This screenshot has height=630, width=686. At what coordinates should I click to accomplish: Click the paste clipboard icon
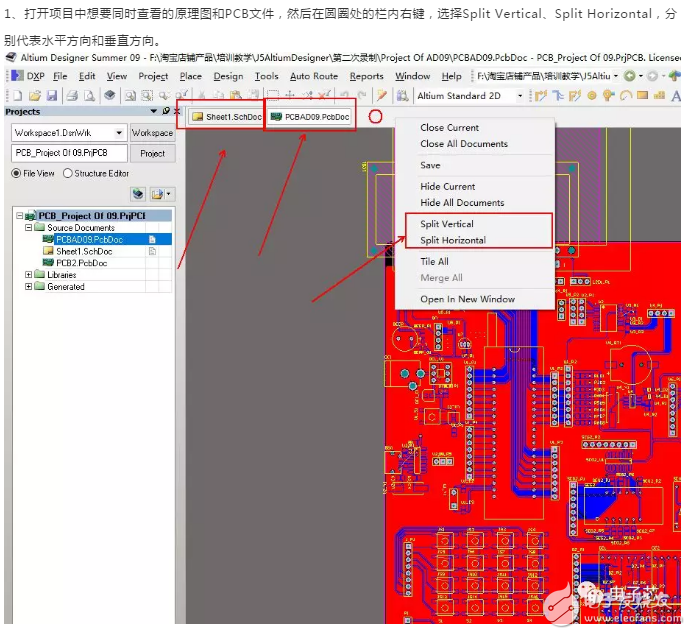pyautogui.click(x=236, y=95)
